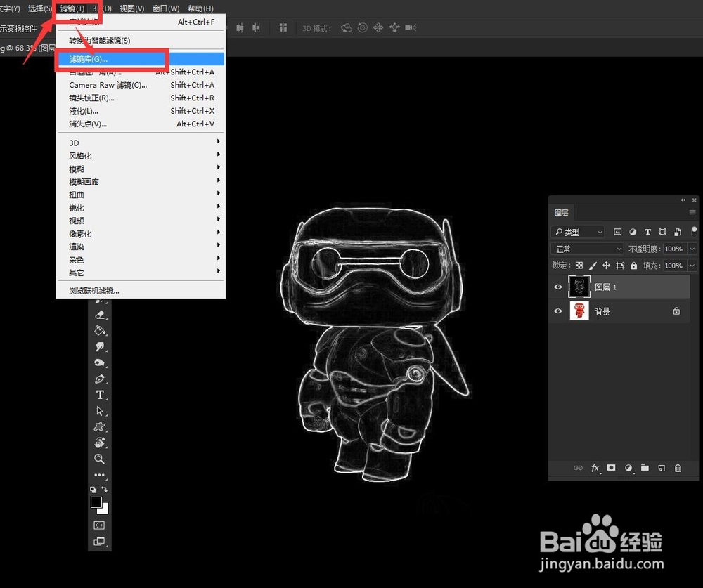The height and width of the screenshot is (588, 703).
Task: Toggle prevent artboard auto-nesting lock
Action: (x=620, y=266)
